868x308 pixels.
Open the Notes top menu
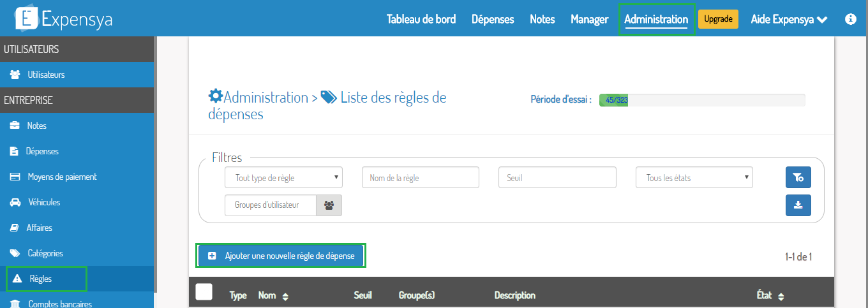(x=542, y=19)
